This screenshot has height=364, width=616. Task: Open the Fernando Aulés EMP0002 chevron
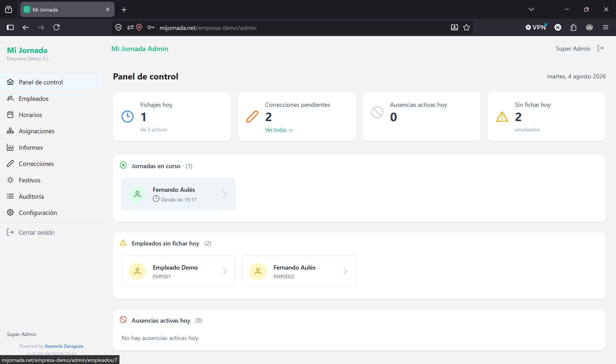click(x=345, y=271)
